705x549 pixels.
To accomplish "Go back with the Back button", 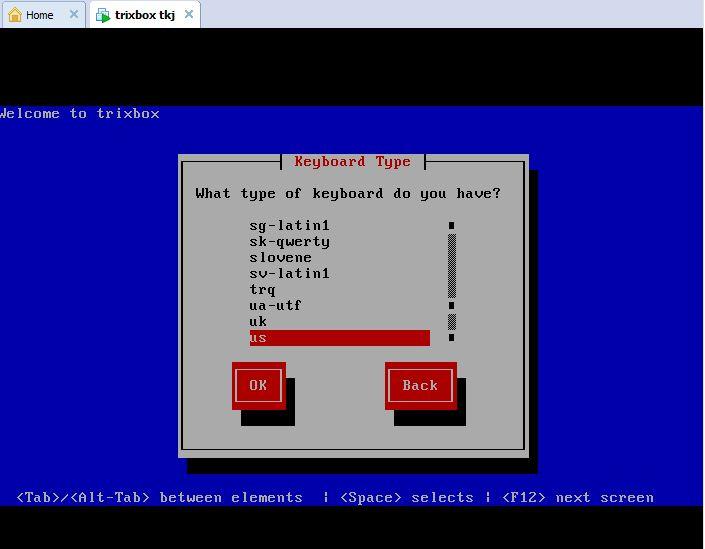I will 420,385.
